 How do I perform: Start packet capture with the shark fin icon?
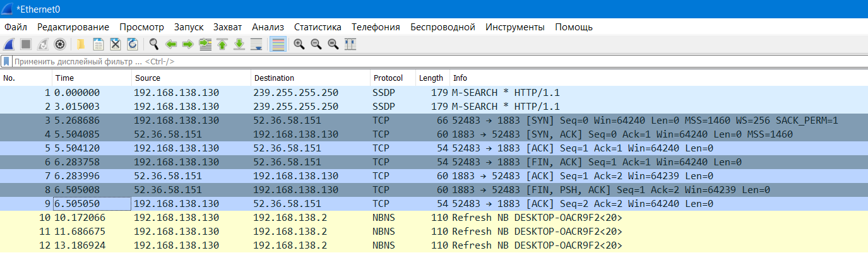9,44
